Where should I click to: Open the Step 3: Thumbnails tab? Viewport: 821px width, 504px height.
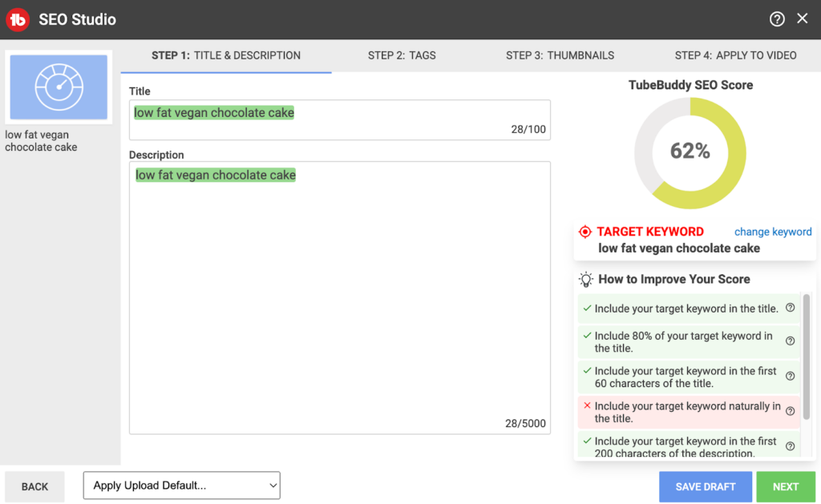point(559,55)
